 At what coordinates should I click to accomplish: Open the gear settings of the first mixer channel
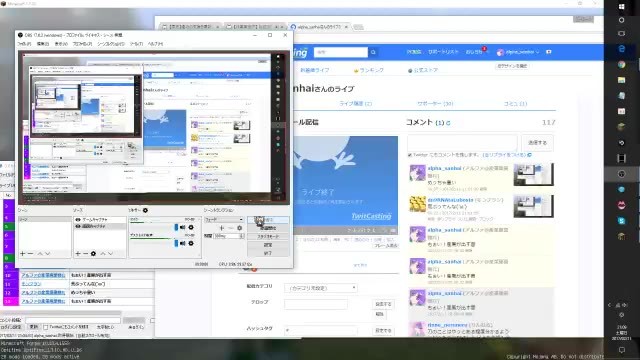pyautogui.click(x=191, y=227)
